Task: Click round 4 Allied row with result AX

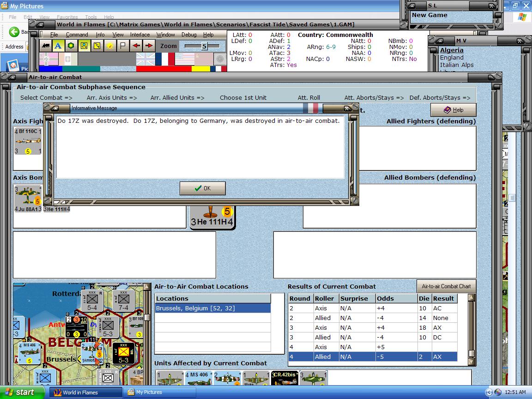Action: coord(373,357)
